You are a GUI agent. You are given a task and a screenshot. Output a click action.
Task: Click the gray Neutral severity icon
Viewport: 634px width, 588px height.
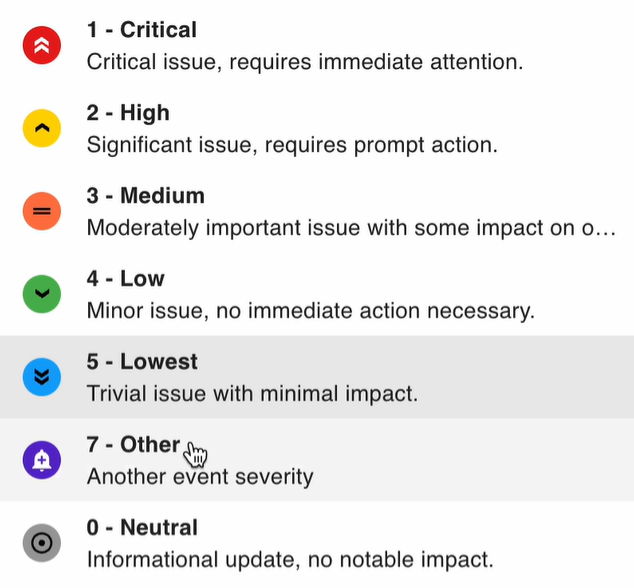tap(41, 543)
